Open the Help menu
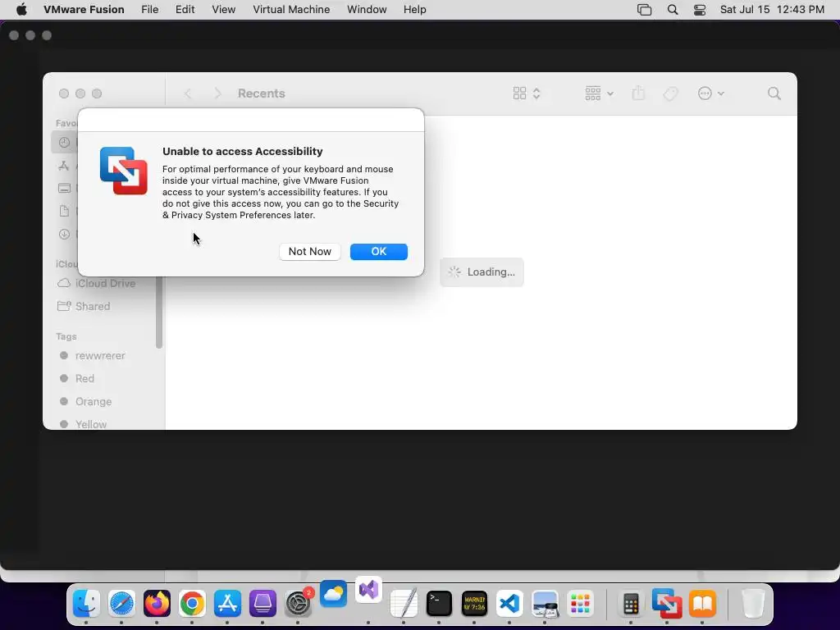The image size is (840, 630). (414, 9)
